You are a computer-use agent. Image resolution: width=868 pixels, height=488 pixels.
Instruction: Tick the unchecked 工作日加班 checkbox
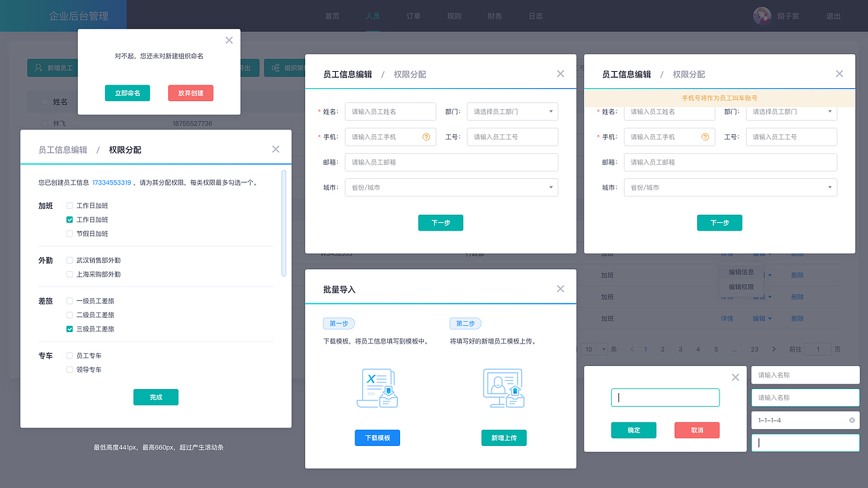click(70, 205)
